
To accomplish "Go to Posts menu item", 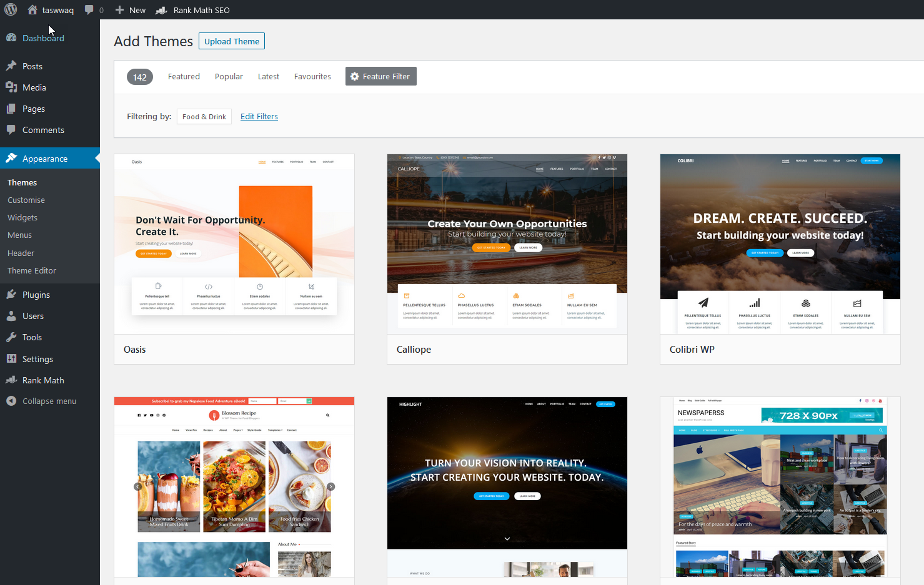I will [50, 66].
